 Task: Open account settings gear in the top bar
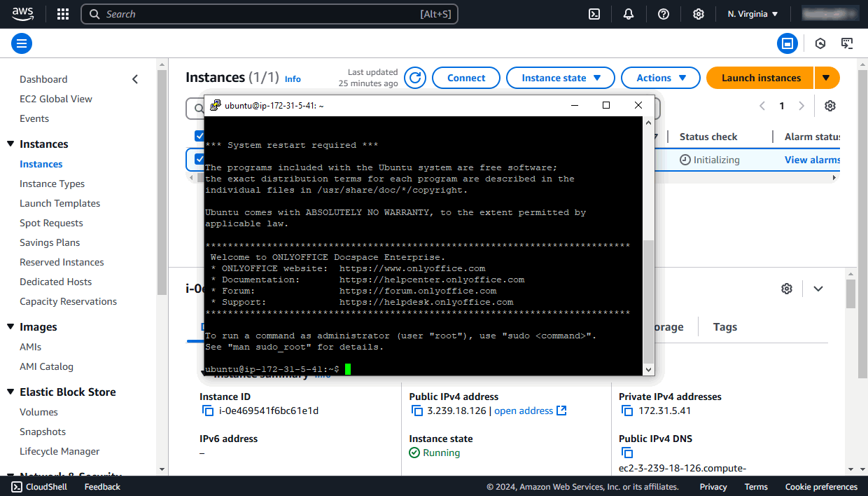(x=698, y=14)
